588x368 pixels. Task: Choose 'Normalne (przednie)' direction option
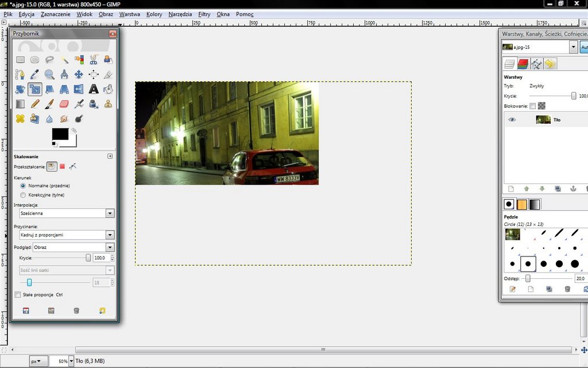coord(23,186)
